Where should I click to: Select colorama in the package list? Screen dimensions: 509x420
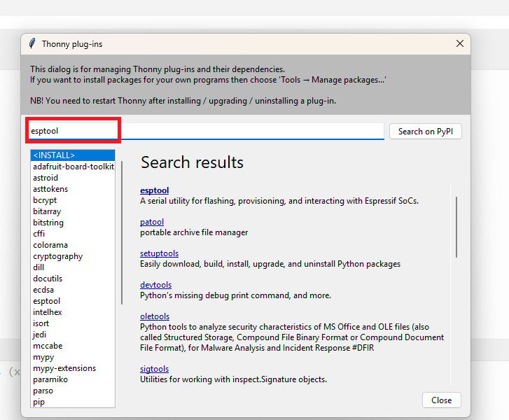click(x=73, y=245)
